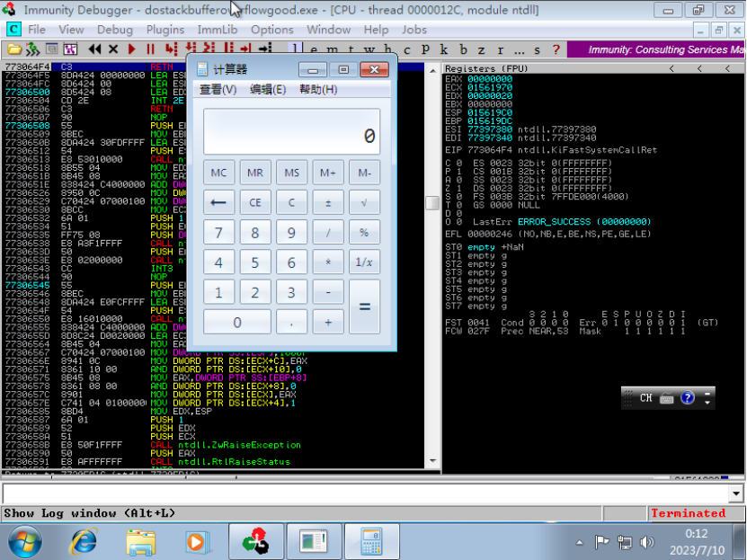Open the Jobs menu
This screenshot has height=560, width=747.
(x=414, y=30)
